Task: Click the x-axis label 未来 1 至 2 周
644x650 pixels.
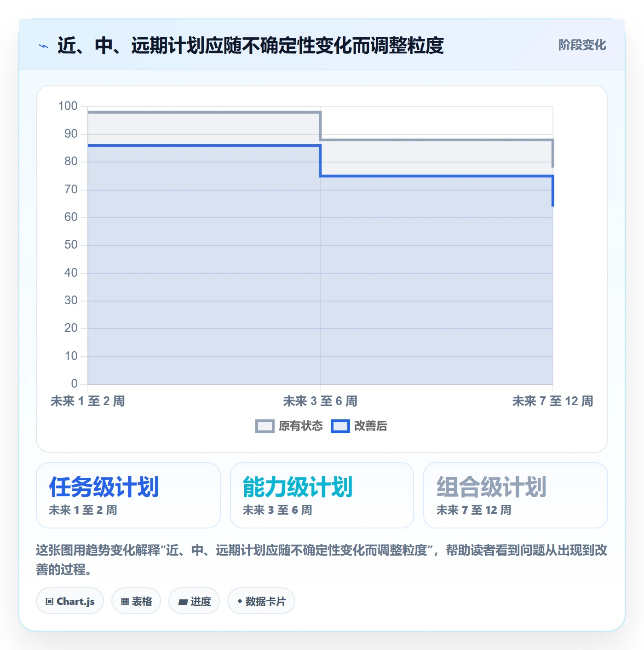Action: coord(88,401)
